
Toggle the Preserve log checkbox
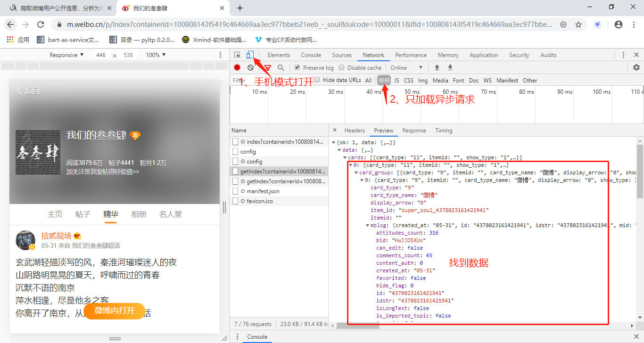297,68
